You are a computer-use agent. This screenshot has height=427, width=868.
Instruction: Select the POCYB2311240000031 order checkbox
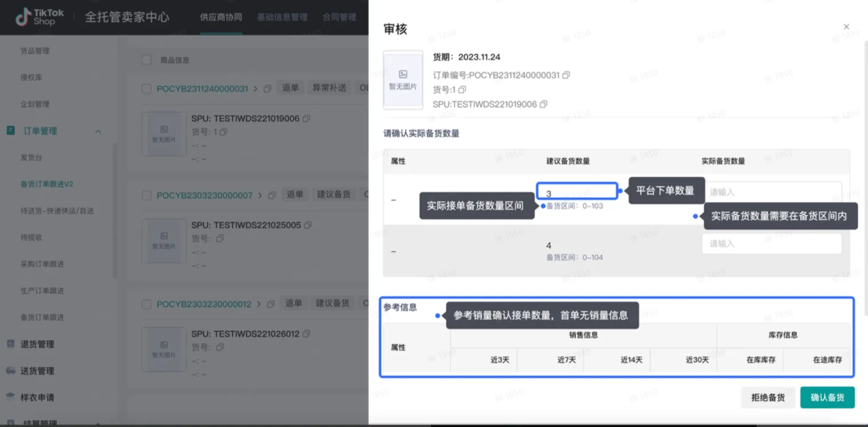[x=147, y=89]
